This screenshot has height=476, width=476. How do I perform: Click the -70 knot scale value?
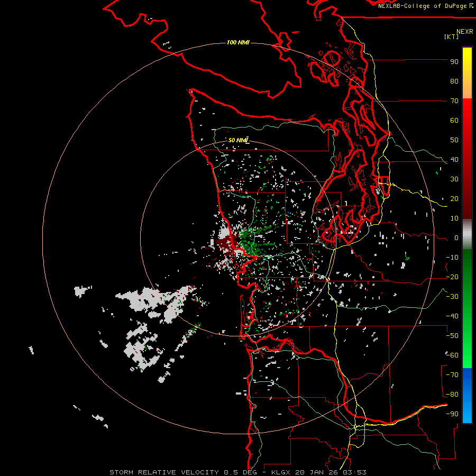[x=452, y=375]
